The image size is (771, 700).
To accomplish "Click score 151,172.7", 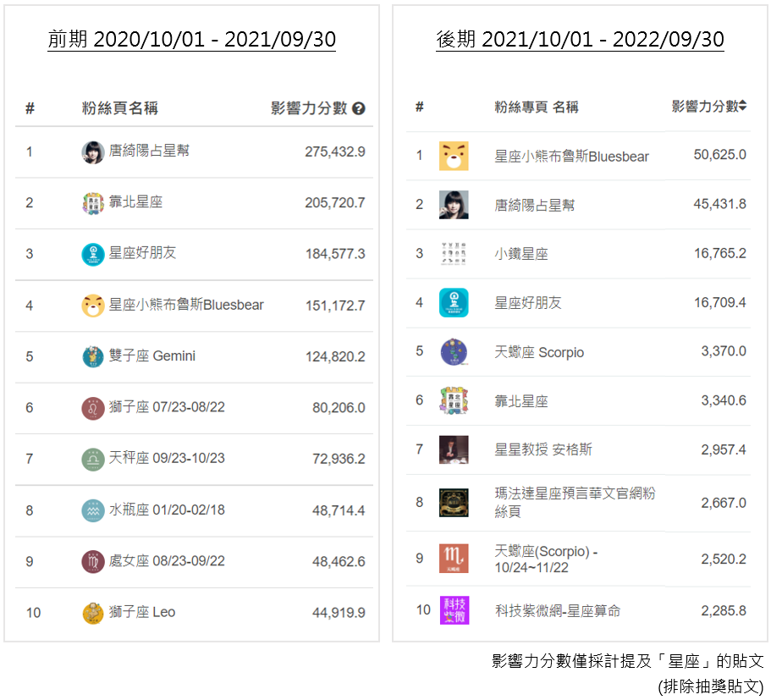I will (335, 306).
